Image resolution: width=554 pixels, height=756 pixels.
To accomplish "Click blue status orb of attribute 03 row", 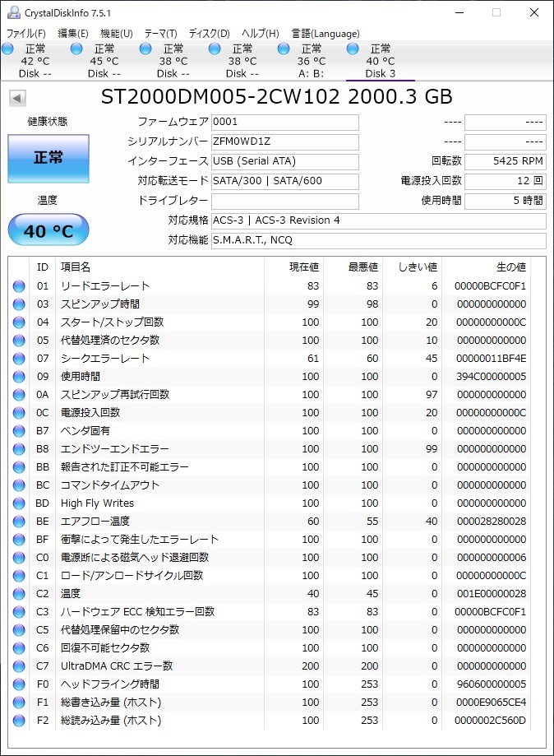I will pos(19,304).
